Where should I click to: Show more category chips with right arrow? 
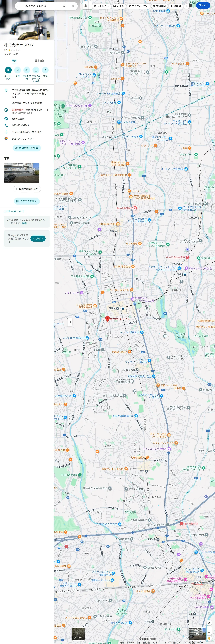tap(187, 6)
